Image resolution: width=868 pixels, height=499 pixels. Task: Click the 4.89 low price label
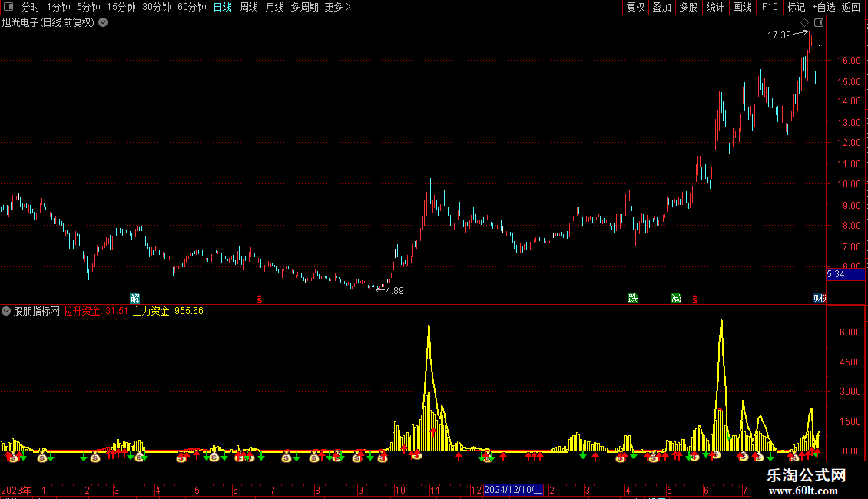point(395,291)
